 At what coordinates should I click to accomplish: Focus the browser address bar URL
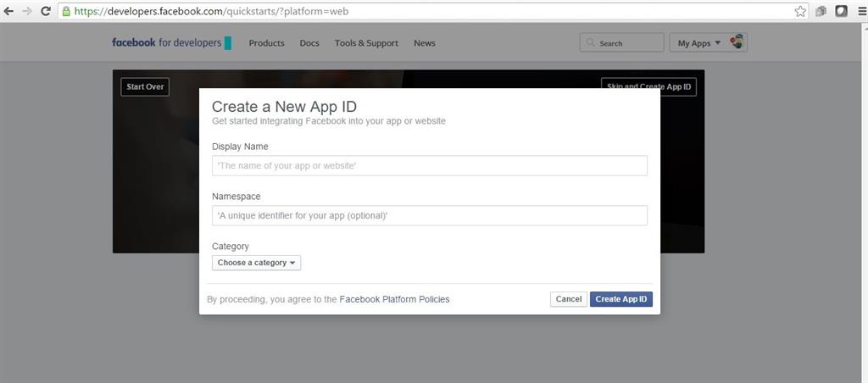click(x=211, y=11)
